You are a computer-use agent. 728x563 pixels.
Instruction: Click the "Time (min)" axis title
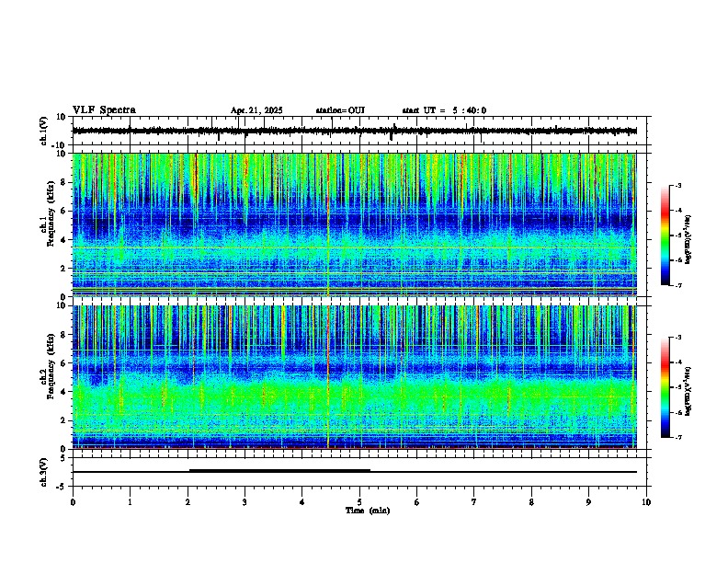click(x=368, y=511)
